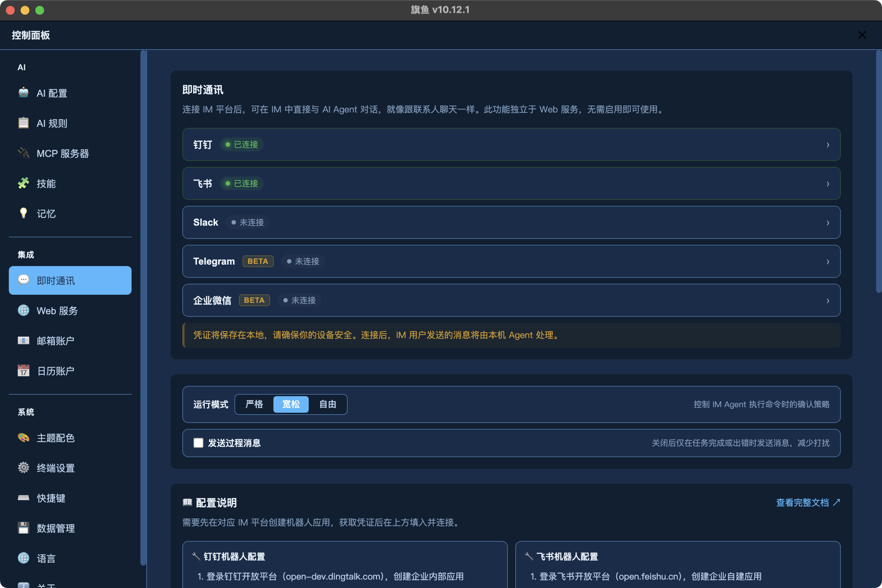Viewport: 882px width, 588px height.
Task: Enable the 发送过程消息 checkbox
Action: pos(198,443)
